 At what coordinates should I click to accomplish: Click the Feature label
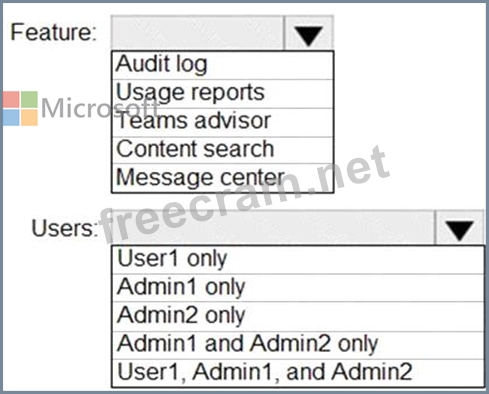[x=53, y=32]
